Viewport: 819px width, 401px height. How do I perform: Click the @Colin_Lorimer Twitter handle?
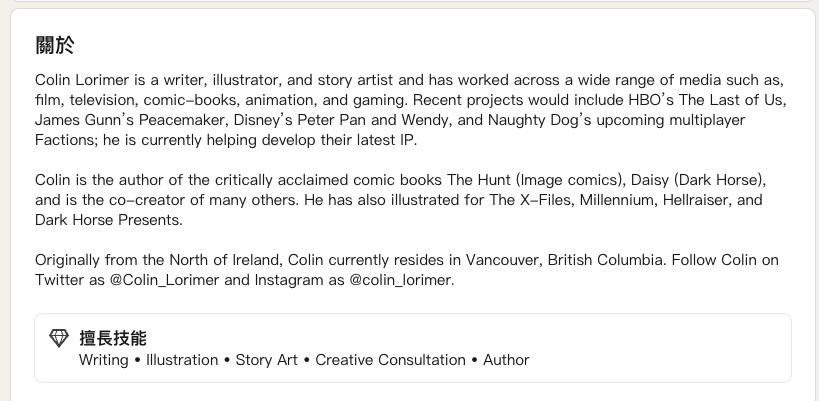(164, 280)
